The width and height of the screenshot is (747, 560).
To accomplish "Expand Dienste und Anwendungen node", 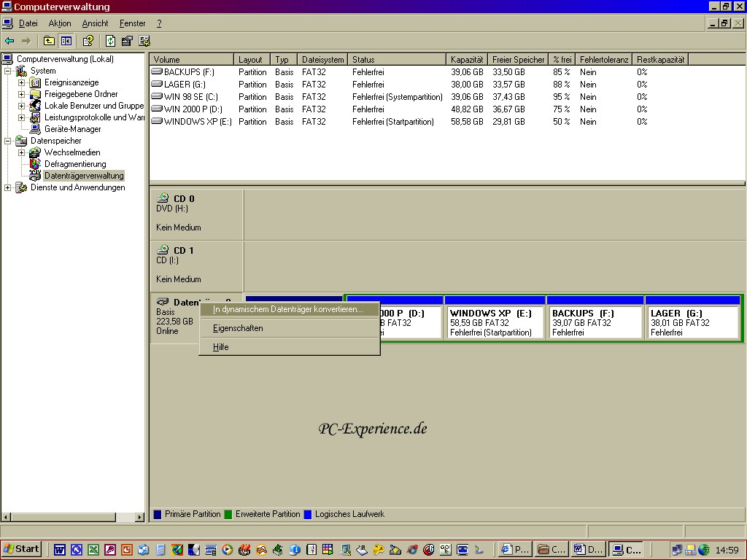I will coord(7,187).
